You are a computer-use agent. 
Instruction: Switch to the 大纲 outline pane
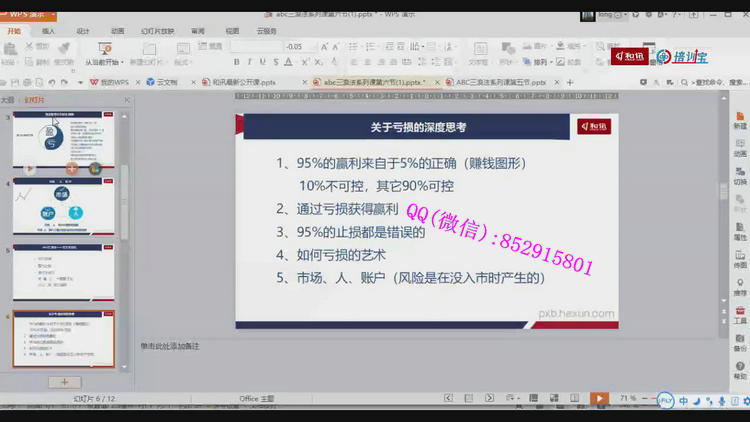click(8, 100)
